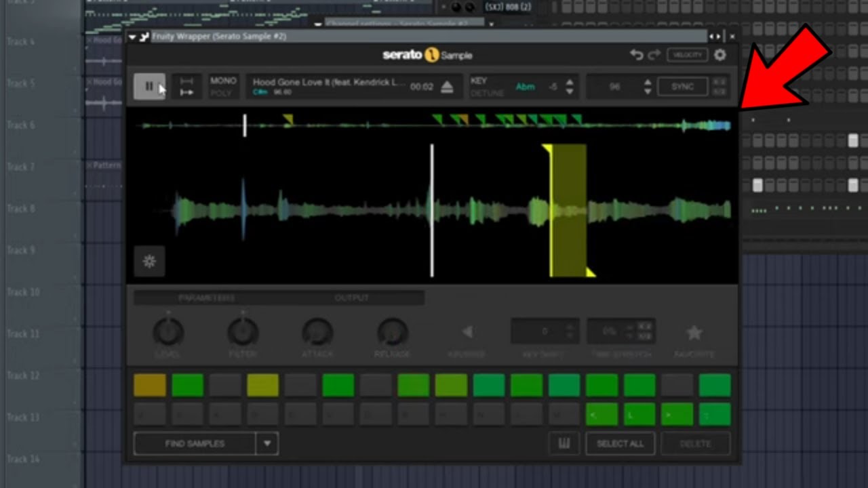Click the SELECT ALL button

[620, 443]
